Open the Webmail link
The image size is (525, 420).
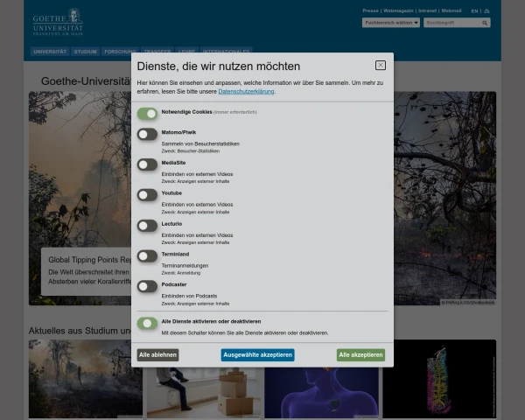pyautogui.click(x=451, y=10)
